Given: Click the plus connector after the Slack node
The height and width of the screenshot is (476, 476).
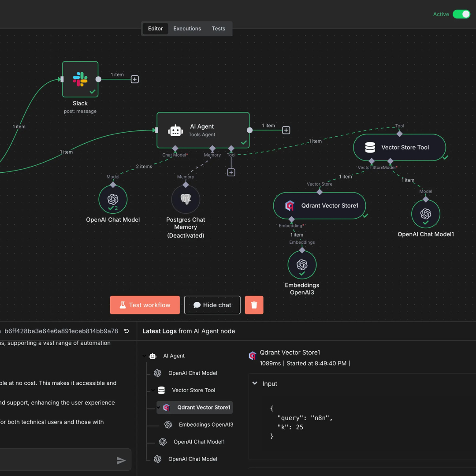Looking at the screenshot, I should [x=134, y=79].
